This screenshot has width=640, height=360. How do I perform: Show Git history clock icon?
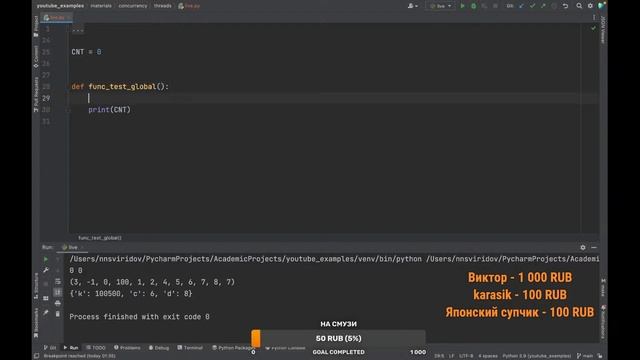[x=554, y=6]
